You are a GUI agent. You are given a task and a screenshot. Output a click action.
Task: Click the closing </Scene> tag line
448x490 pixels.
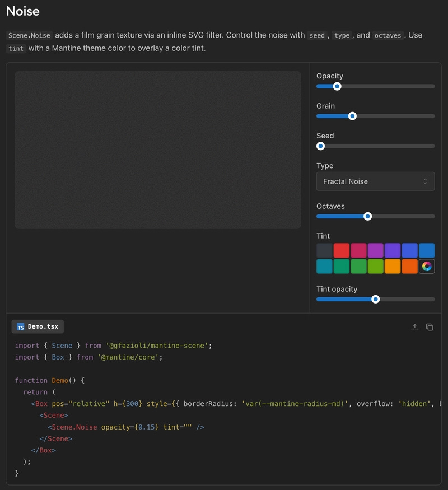[56, 438]
